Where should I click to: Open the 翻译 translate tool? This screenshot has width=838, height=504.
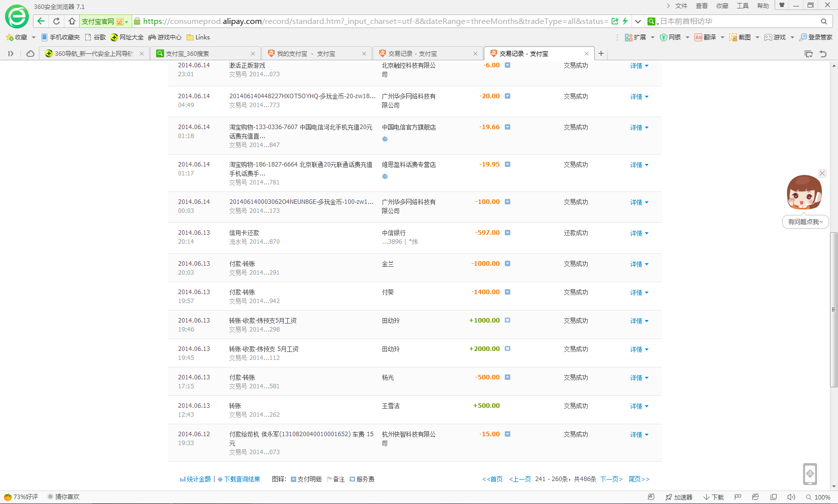pyautogui.click(x=705, y=37)
